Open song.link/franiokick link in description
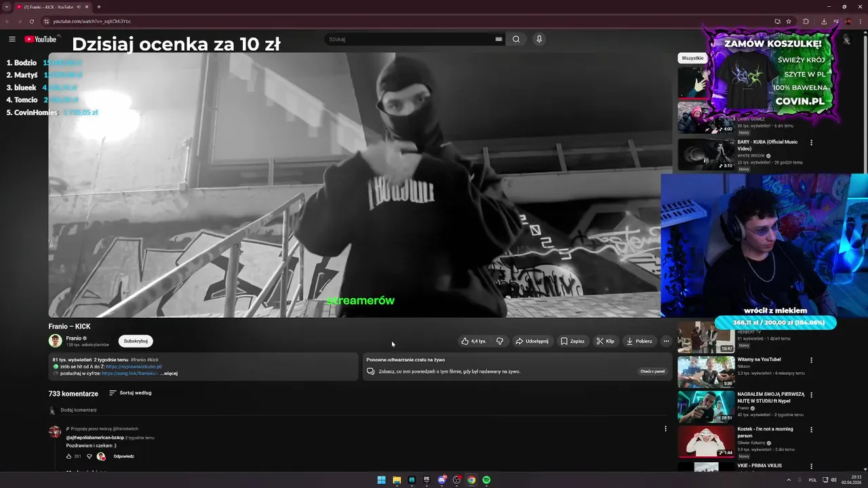 coord(130,373)
